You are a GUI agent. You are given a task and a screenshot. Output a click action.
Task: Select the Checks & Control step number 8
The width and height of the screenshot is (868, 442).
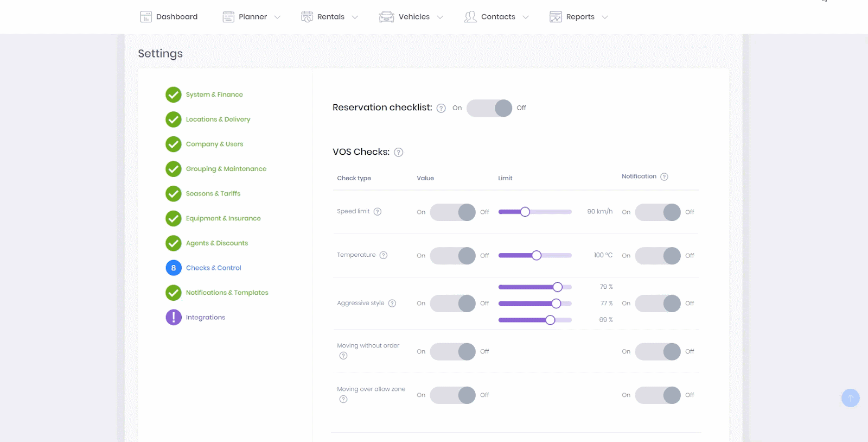click(174, 268)
